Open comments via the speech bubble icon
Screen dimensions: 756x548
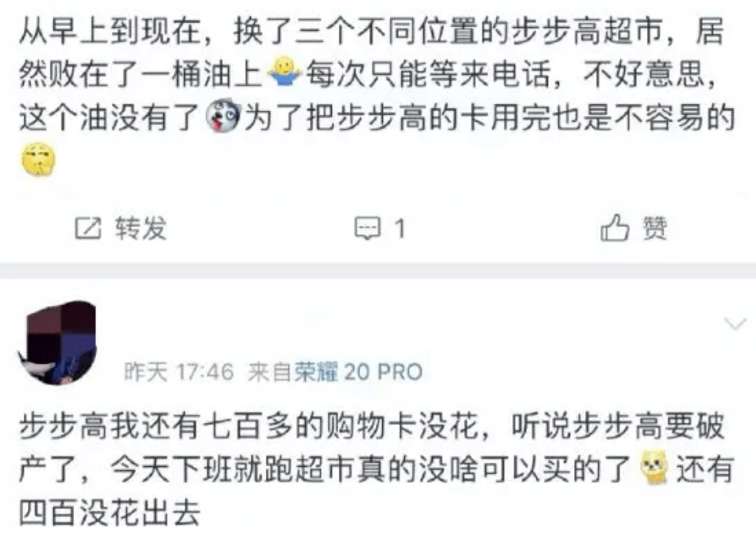click(367, 228)
